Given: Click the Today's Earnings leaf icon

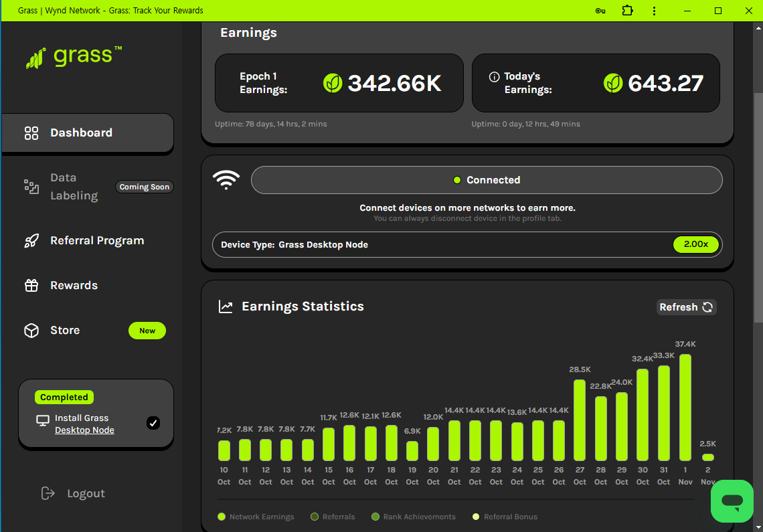Looking at the screenshot, I should (613, 83).
